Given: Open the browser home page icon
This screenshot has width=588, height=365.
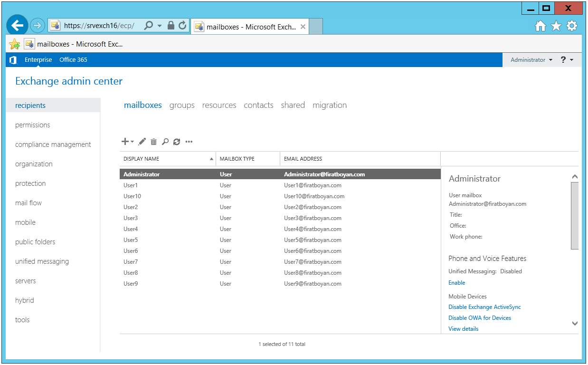Looking at the screenshot, I should 540,26.
